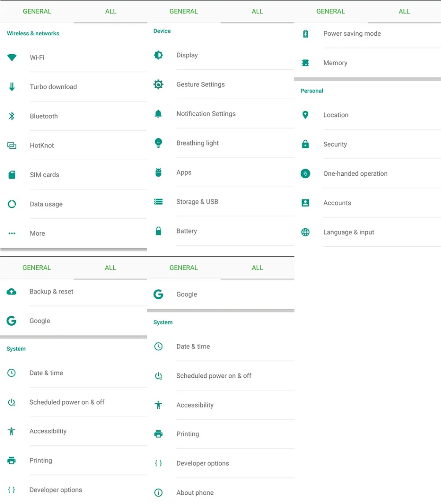Tap the Notification Settings bell icon
This screenshot has height=504, width=441.
pyautogui.click(x=158, y=114)
